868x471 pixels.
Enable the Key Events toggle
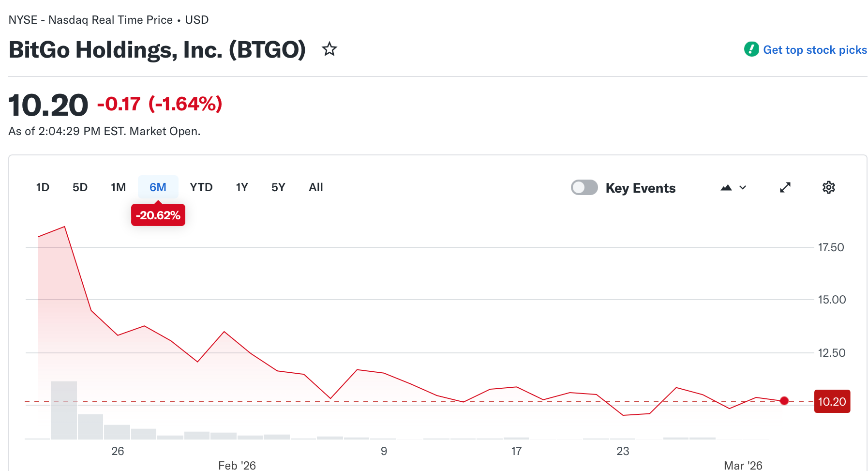[584, 187]
